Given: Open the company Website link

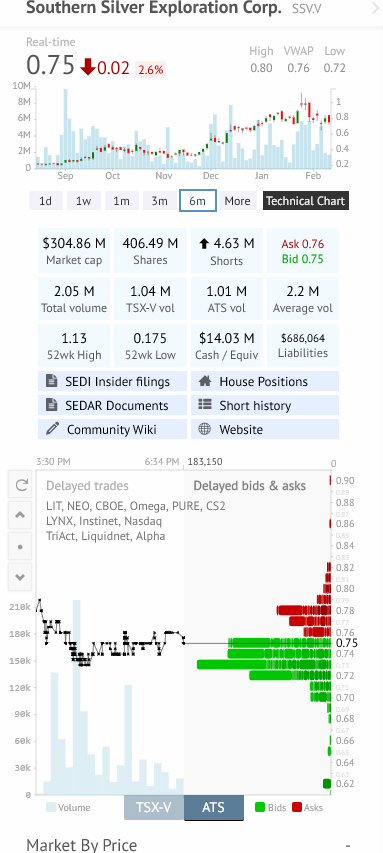Looking at the screenshot, I should pos(265,429).
